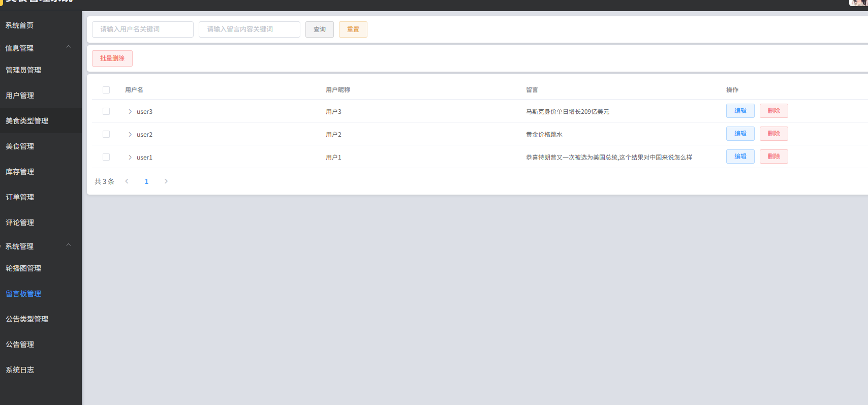This screenshot has width=868, height=405.
Task: Click the 批量删除 button
Action: tap(112, 58)
